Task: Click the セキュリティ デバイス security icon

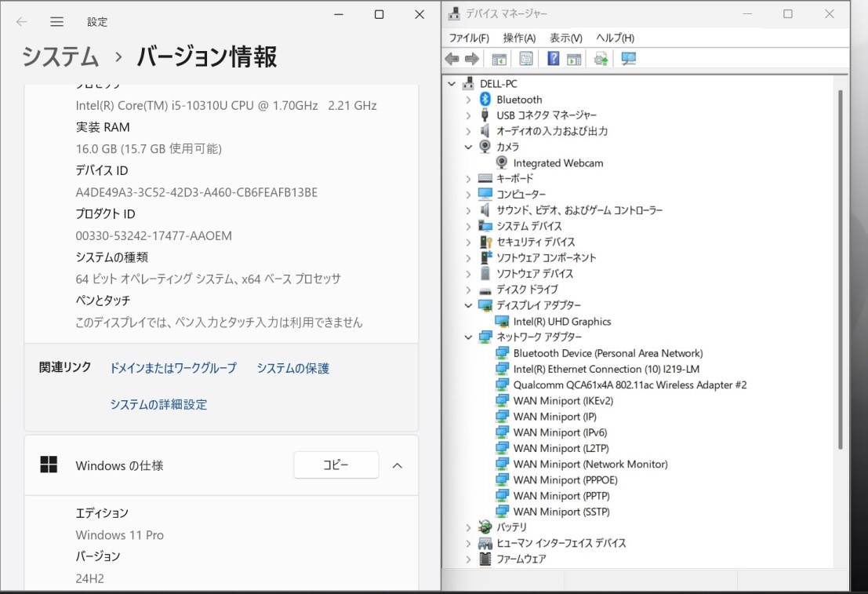Action: [x=485, y=242]
